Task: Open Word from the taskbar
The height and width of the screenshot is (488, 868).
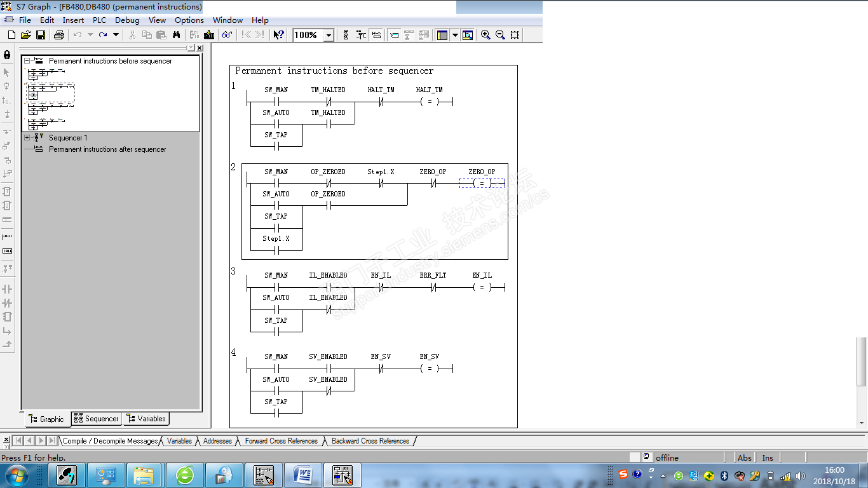Action: (302, 475)
